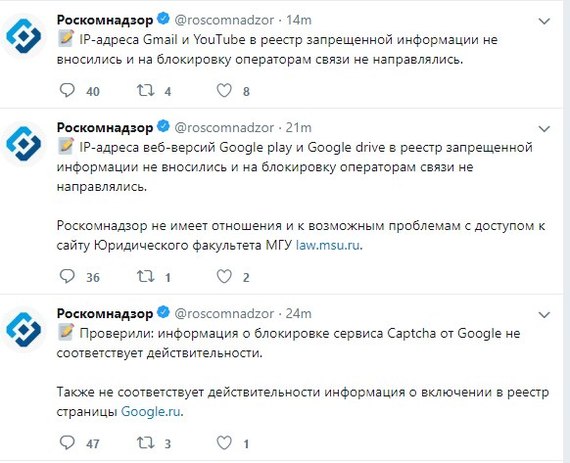Retweet the 14m Gmail and YouTube tweet
The image size is (570, 463).
145,90
